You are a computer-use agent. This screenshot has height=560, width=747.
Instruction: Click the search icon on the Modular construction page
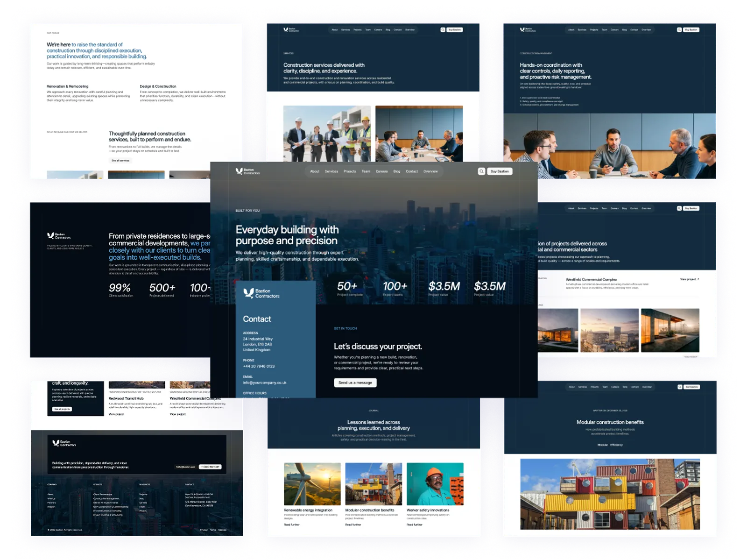pyautogui.click(x=680, y=387)
